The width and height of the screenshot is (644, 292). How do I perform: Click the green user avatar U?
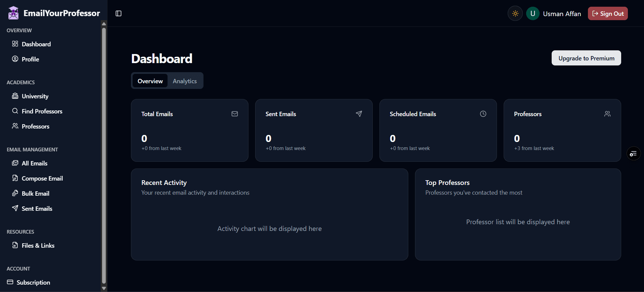(533, 14)
